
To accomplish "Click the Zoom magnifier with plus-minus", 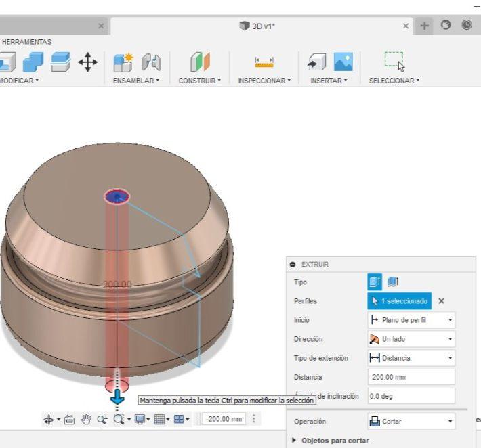I will pos(102,419).
